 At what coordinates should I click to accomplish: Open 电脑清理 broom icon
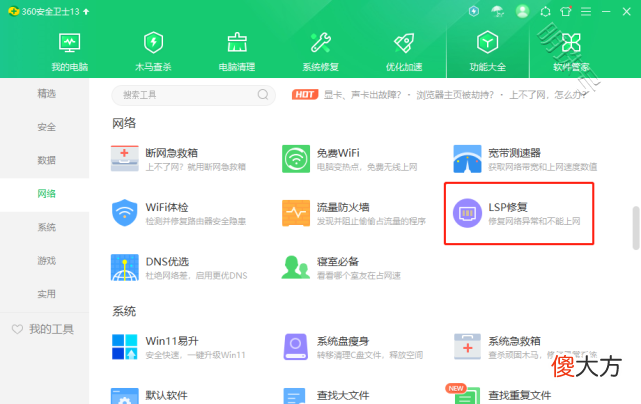237,43
